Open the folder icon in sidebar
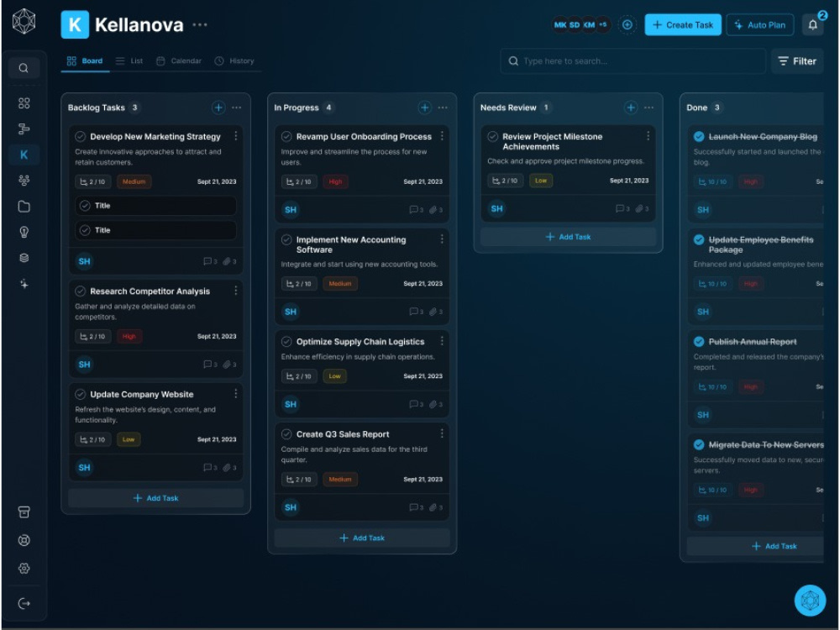Screen dimensions: 840x630 point(24,207)
